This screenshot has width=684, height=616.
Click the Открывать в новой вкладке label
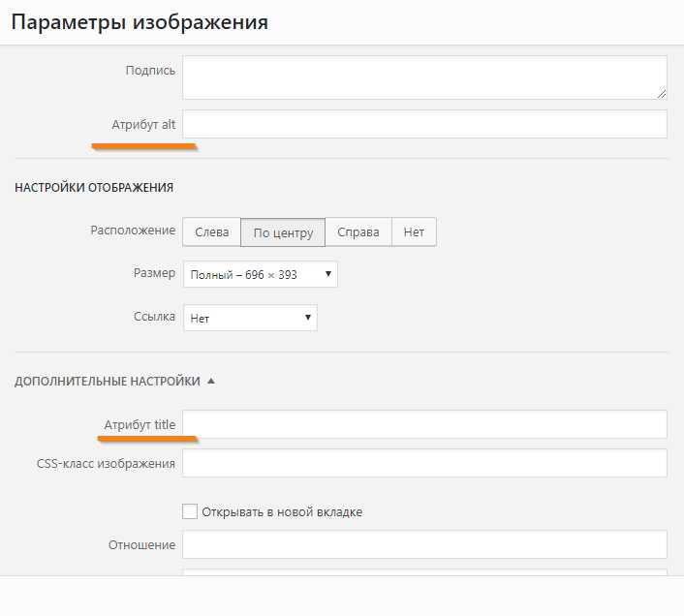pyautogui.click(x=282, y=511)
